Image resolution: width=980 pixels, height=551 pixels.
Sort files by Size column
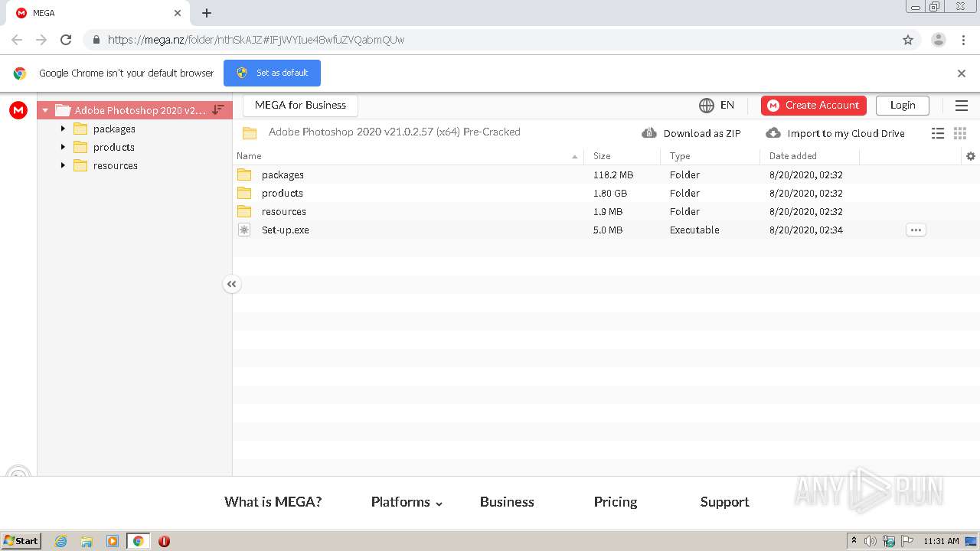click(x=622, y=156)
